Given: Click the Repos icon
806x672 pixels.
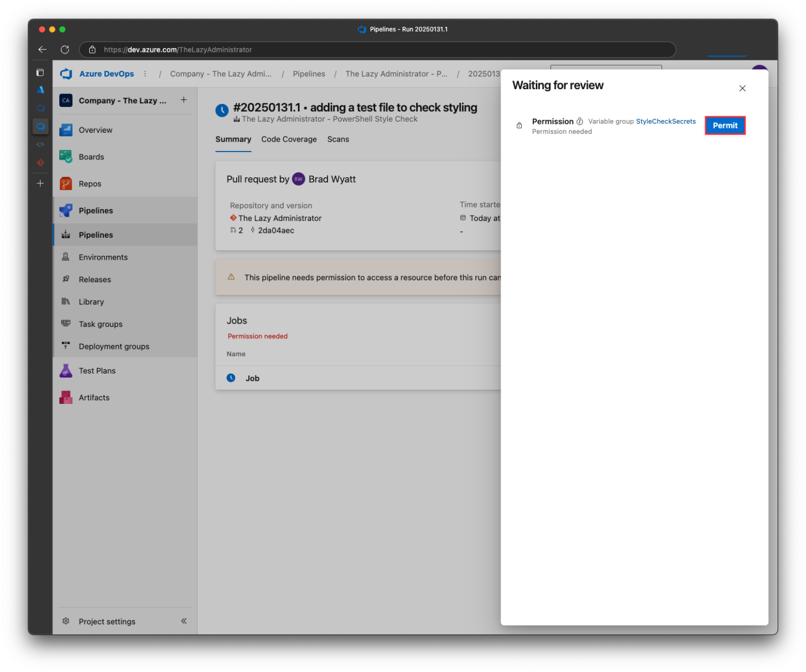Looking at the screenshot, I should (x=66, y=184).
